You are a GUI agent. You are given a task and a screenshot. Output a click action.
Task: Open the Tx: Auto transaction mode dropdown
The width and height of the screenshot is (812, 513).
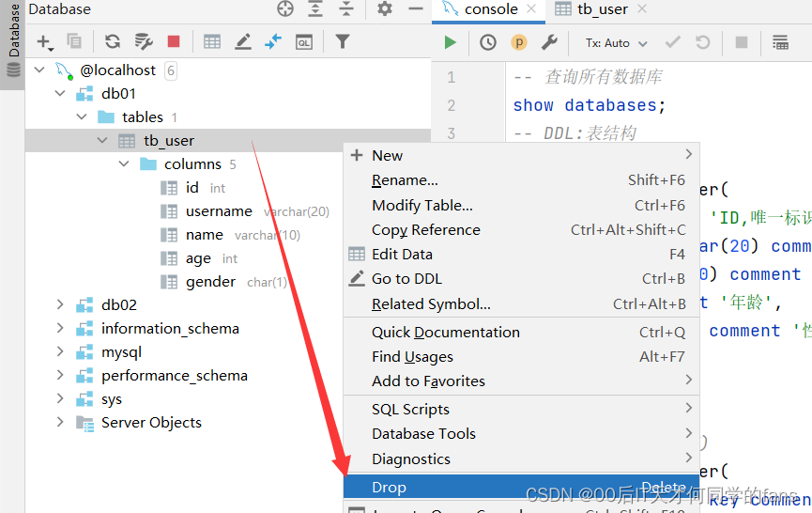click(616, 43)
